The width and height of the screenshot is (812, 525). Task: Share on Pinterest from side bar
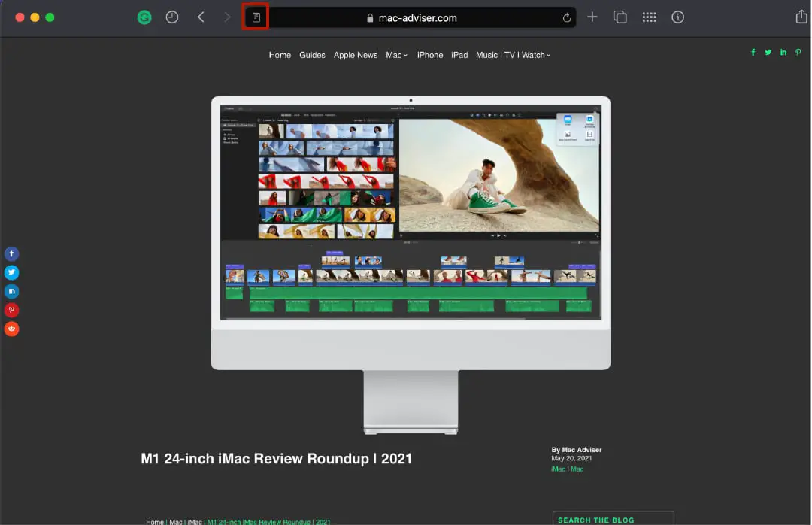(11, 310)
